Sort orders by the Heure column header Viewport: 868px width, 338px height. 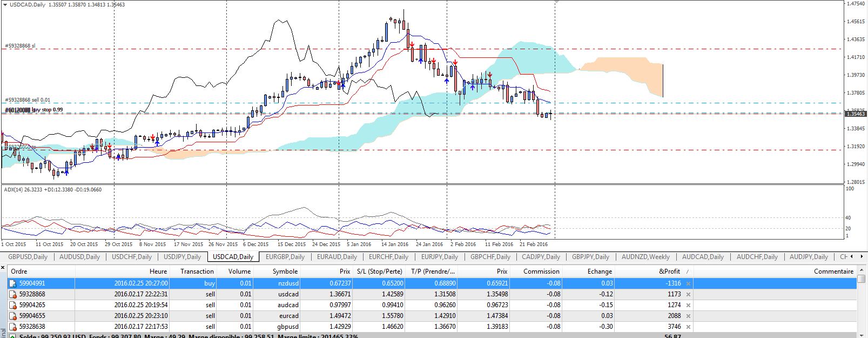pyautogui.click(x=158, y=271)
